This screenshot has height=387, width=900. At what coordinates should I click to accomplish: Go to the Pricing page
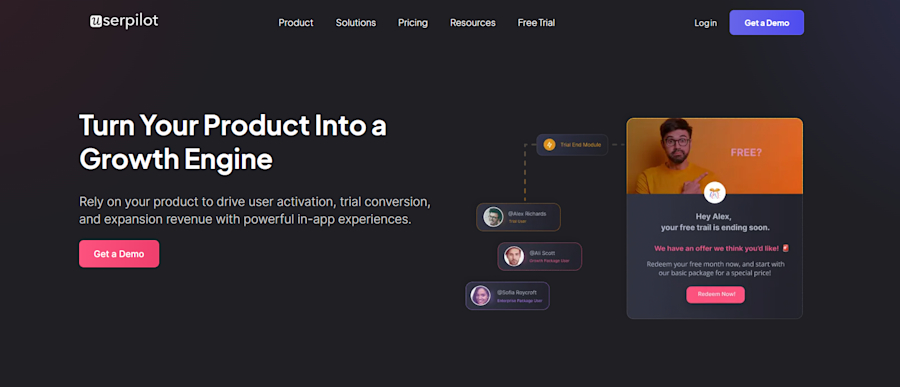tap(413, 23)
